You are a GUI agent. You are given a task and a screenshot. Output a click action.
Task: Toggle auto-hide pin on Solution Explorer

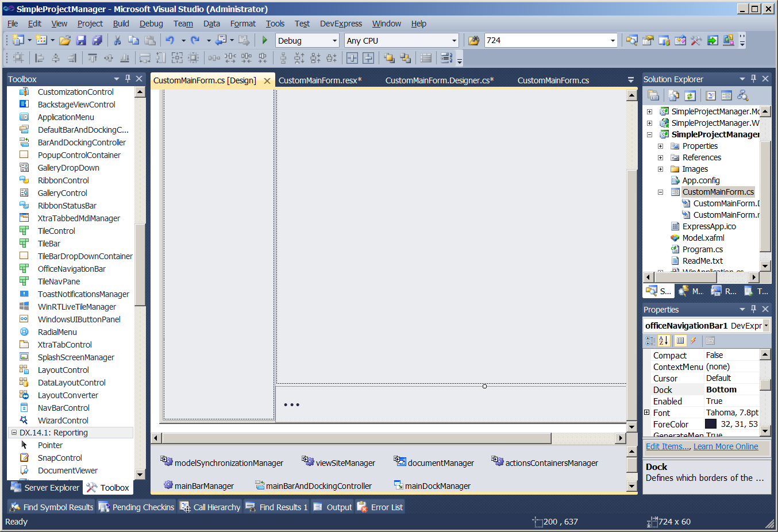point(753,79)
